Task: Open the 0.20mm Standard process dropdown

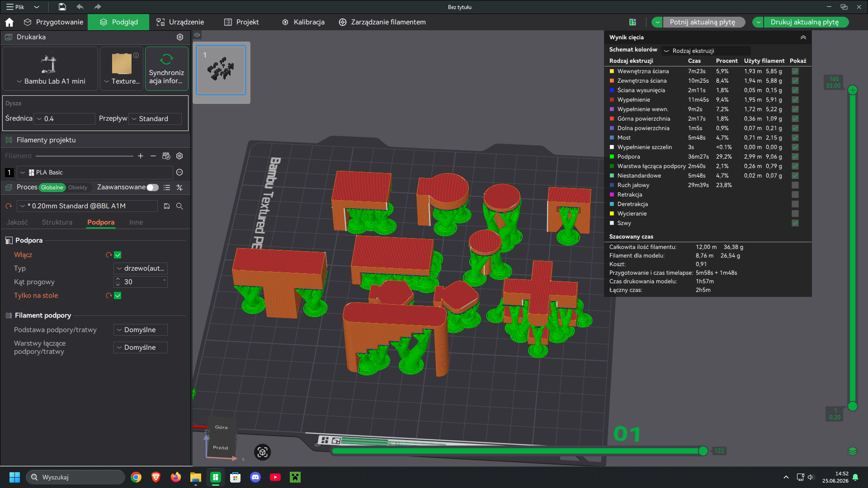Action: [88, 206]
